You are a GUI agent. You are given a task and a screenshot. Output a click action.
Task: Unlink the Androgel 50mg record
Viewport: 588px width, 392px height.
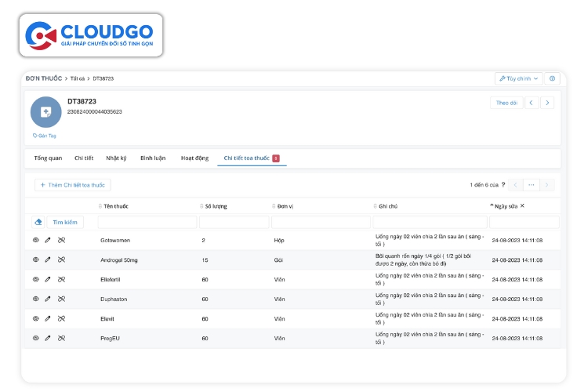point(61,260)
